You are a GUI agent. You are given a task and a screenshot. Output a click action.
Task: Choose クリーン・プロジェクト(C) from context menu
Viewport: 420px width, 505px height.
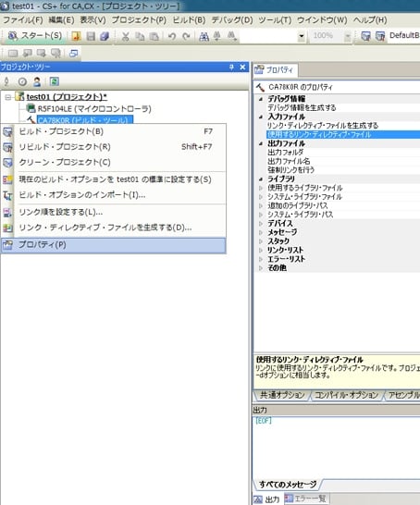114,162
